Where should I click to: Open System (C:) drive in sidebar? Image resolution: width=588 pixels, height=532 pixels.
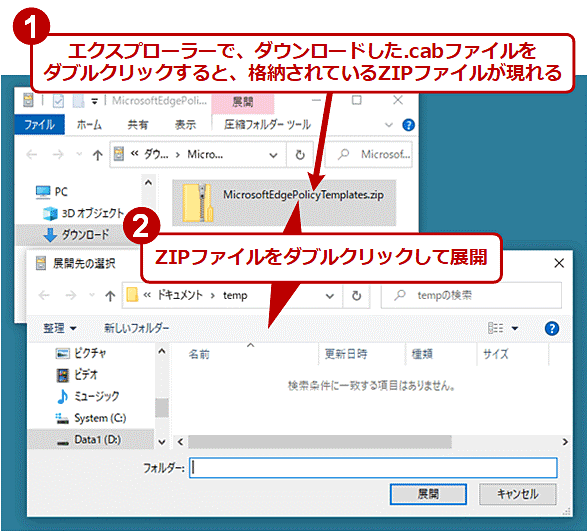[91, 418]
